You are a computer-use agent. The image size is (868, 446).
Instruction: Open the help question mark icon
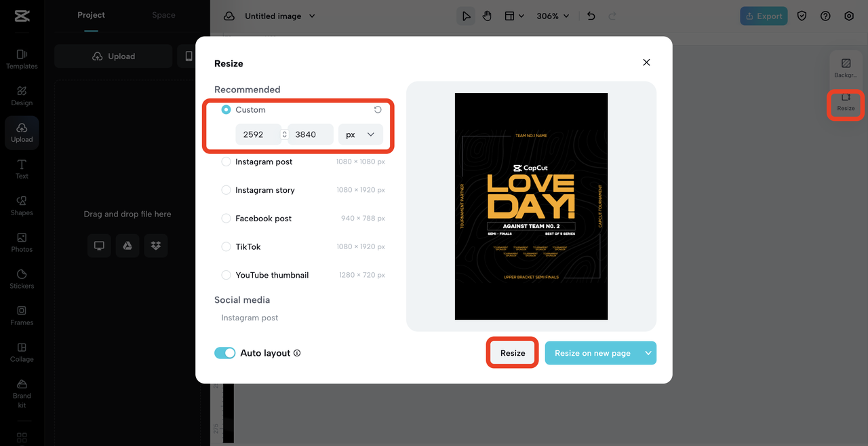[x=825, y=16]
